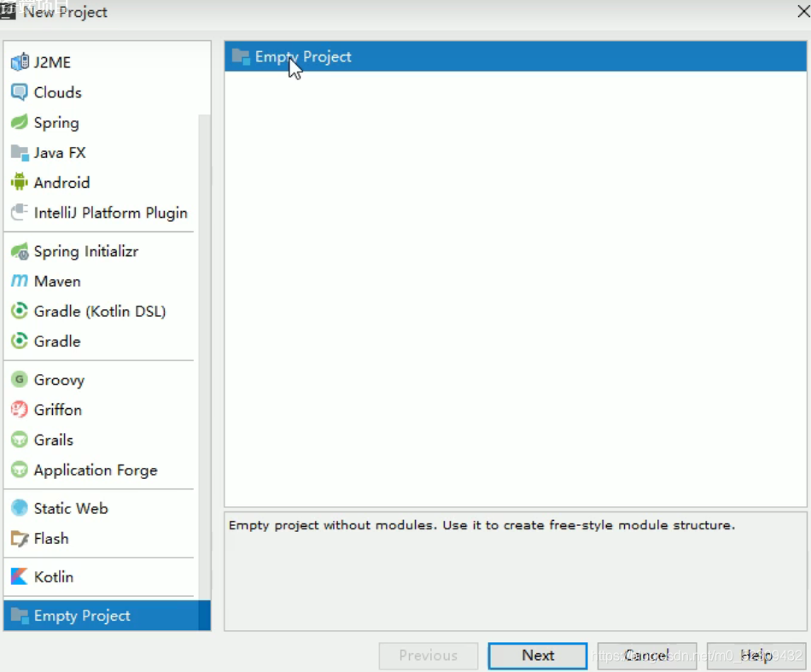Select Java FX project type
Viewport: 811px width, 672px height.
[x=101, y=153]
